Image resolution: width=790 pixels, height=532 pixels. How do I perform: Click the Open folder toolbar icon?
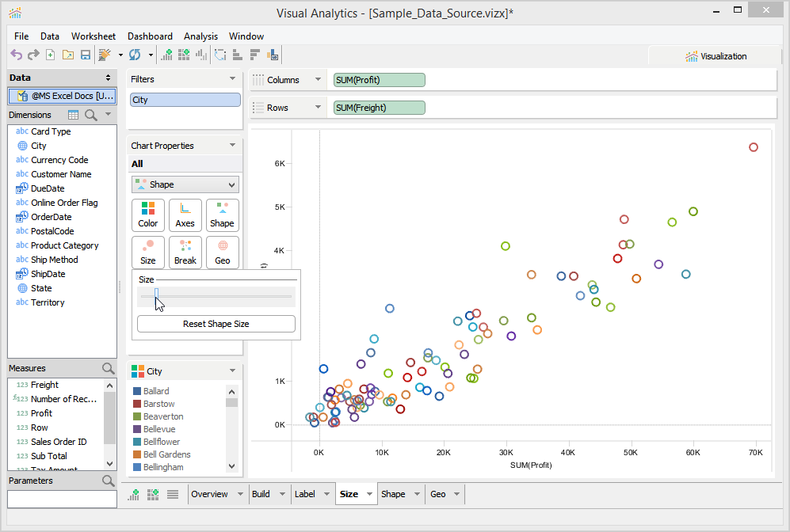point(67,55)
